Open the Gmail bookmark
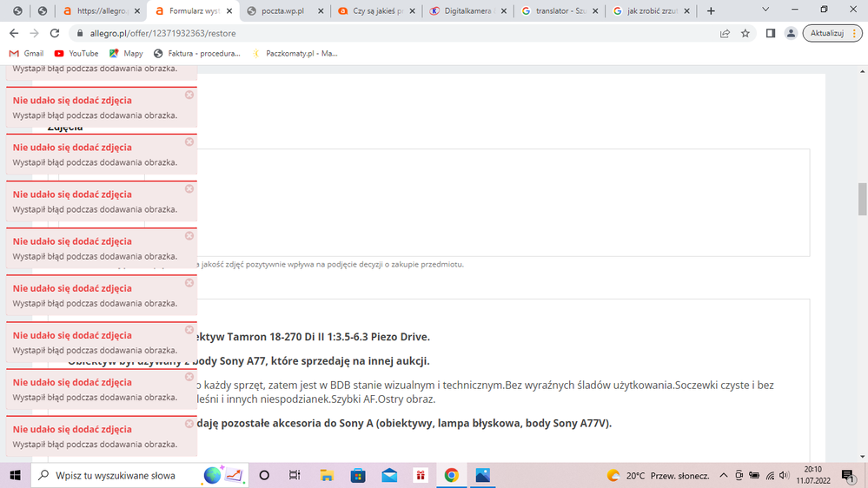 (x=26, y=53)
